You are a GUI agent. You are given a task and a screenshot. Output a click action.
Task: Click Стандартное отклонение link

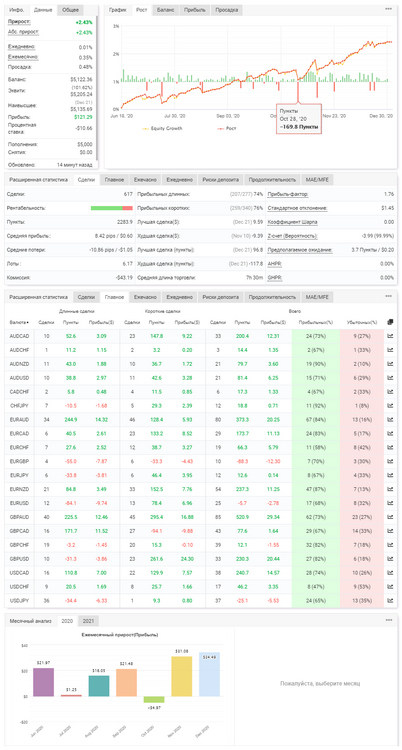[x=297, y=208]
